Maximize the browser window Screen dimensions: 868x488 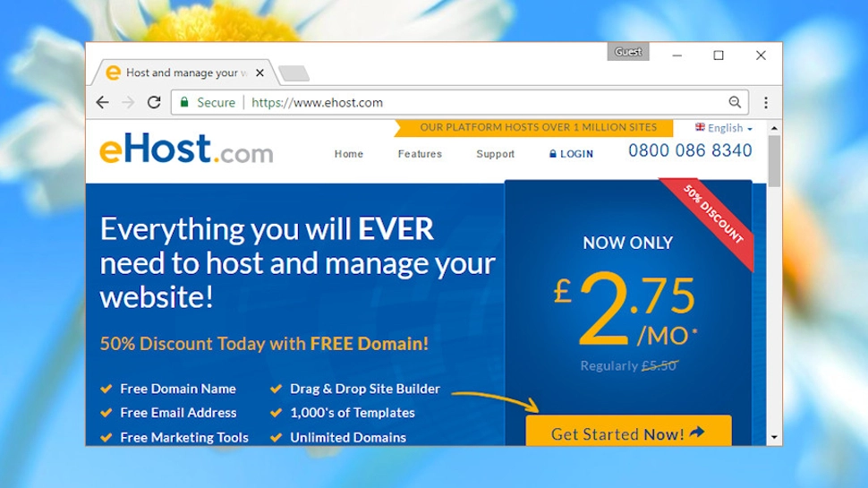[719, 56]
